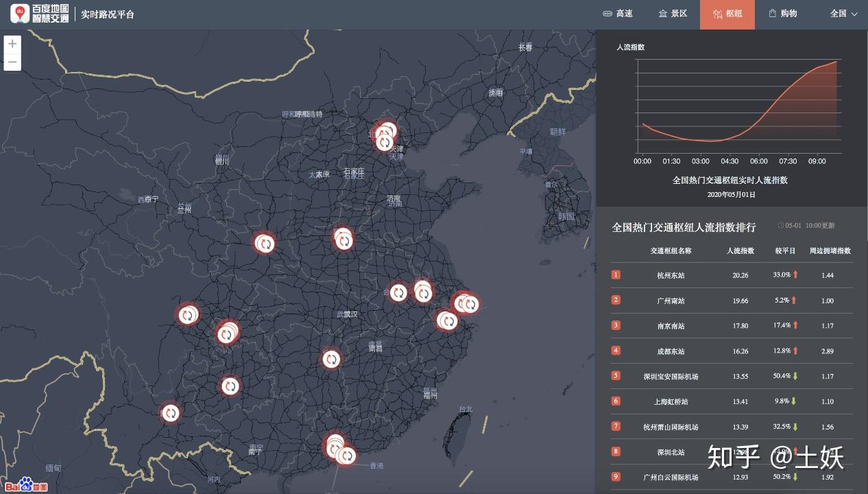Open the 南京南站 ranking row
Screen dimensions: 868x494
coord(732,326)
